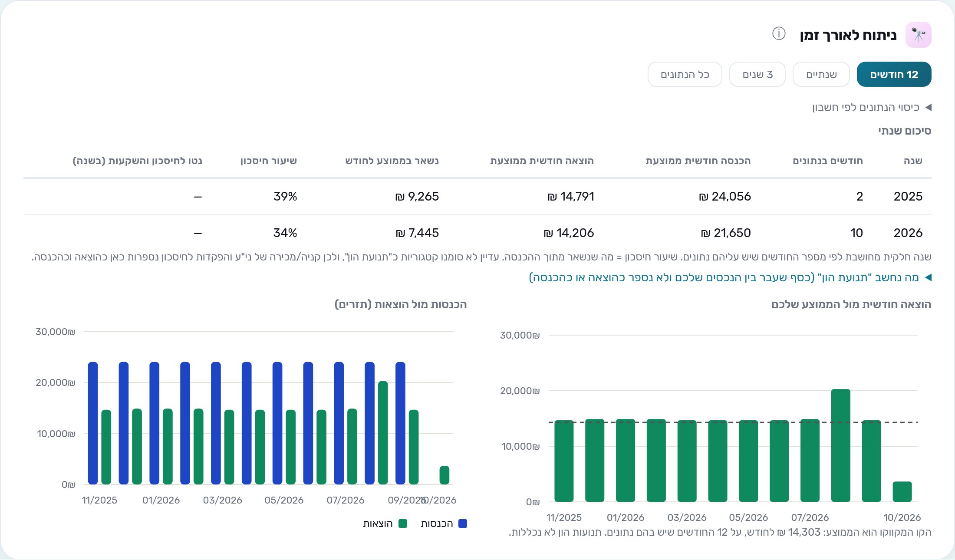This screenshot has height=560, width=955.
Task: Click the הוצאות legend label
Action: point(378,524)
